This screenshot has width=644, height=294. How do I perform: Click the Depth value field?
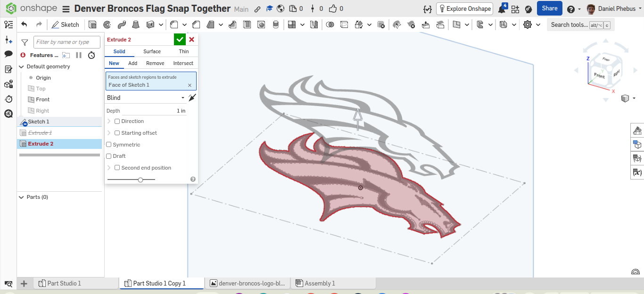coord(154,111)
